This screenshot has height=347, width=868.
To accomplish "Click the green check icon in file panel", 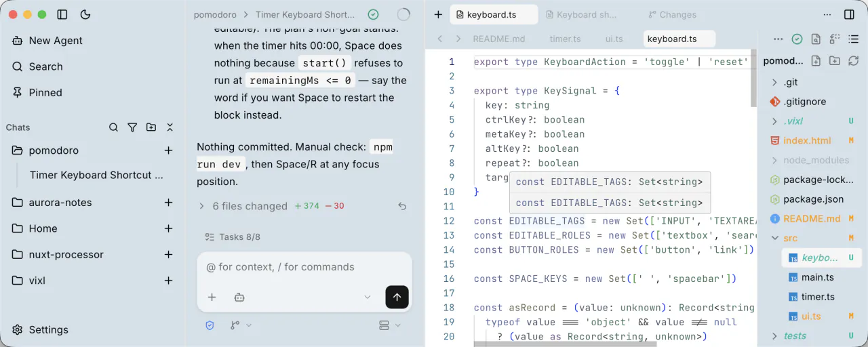I will point(797,39).
